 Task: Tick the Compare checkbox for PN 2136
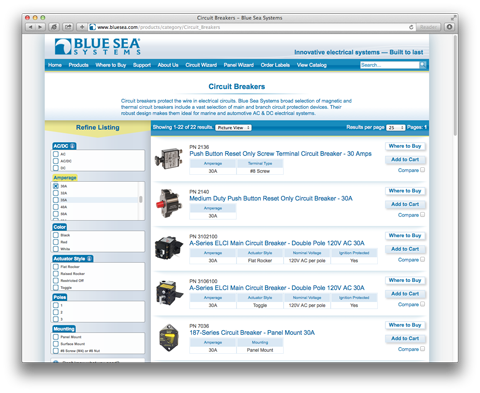[x=422, y=170]
